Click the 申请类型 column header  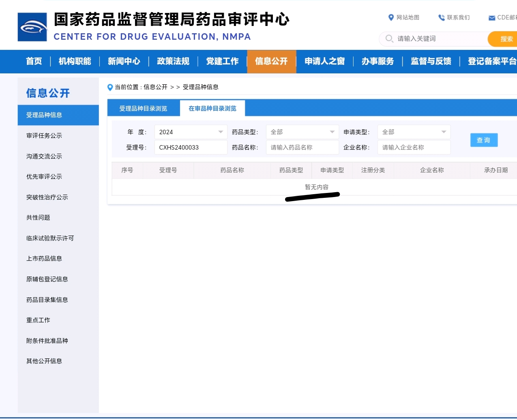(x=332, y=170)
